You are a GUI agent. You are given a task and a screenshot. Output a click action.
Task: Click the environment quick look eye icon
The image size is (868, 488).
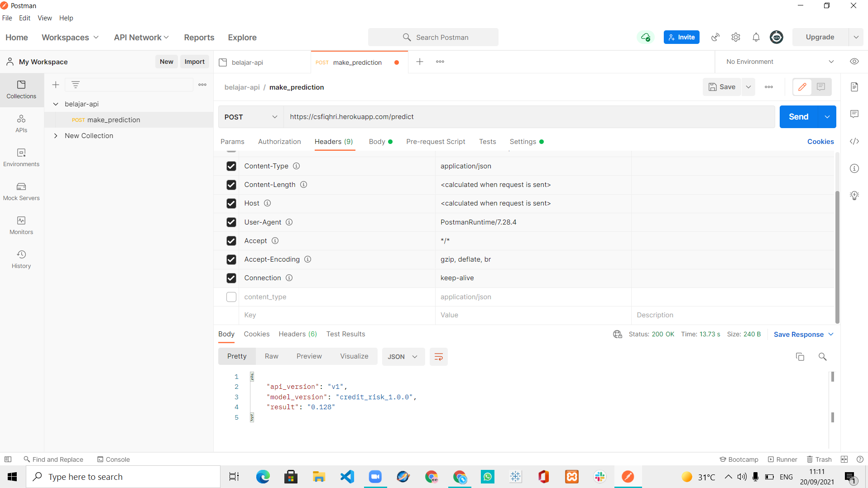tap(854, 62)
